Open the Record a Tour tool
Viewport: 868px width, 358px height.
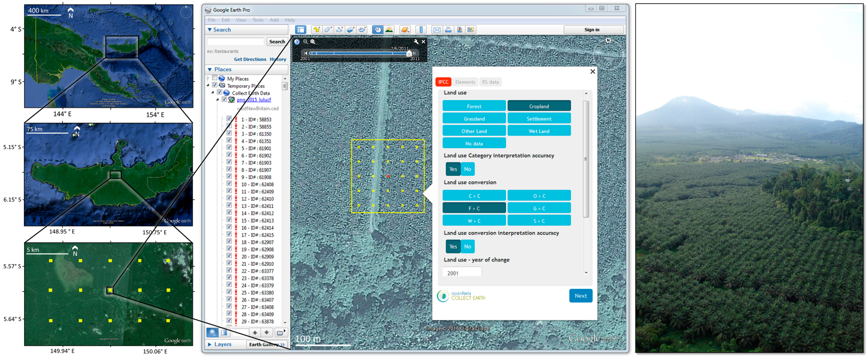[x=362, y=30]
